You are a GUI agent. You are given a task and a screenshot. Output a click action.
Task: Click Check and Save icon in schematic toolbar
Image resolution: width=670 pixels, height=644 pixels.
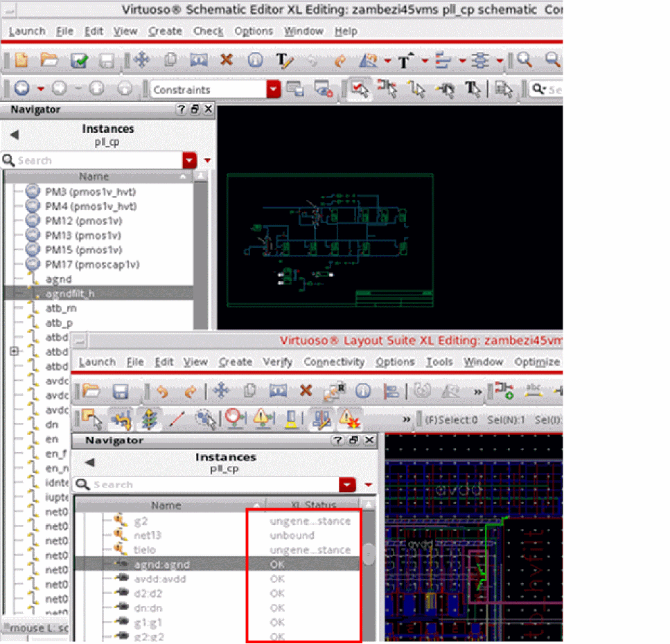[80, 61]
